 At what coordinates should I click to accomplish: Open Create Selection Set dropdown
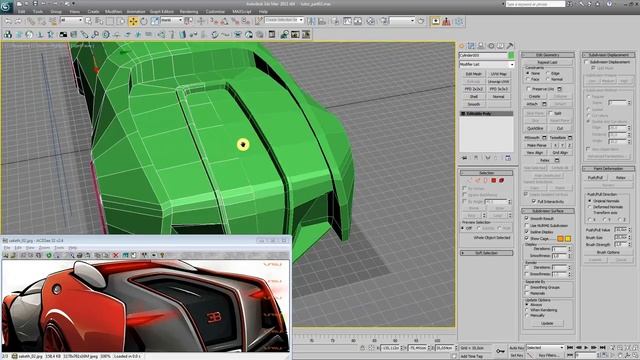pyautogui.click(x=284, y=20)
